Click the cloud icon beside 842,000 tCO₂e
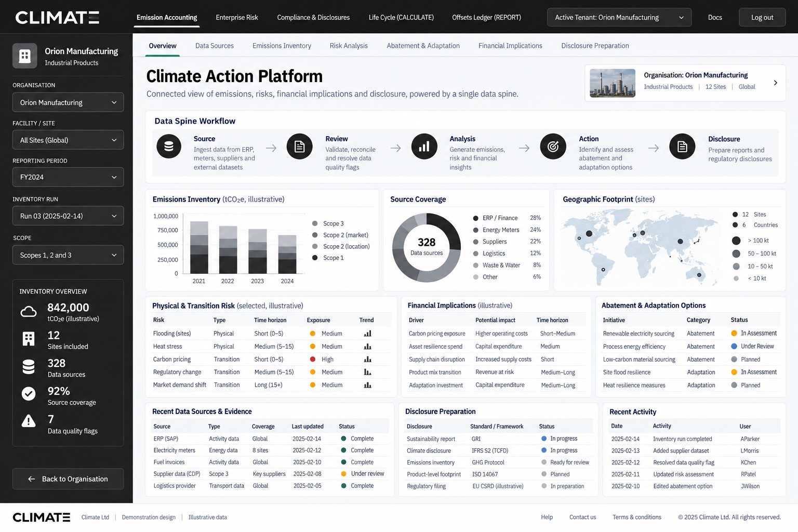Viewport: 798px width, 532px height. click(x=29, y=312)
